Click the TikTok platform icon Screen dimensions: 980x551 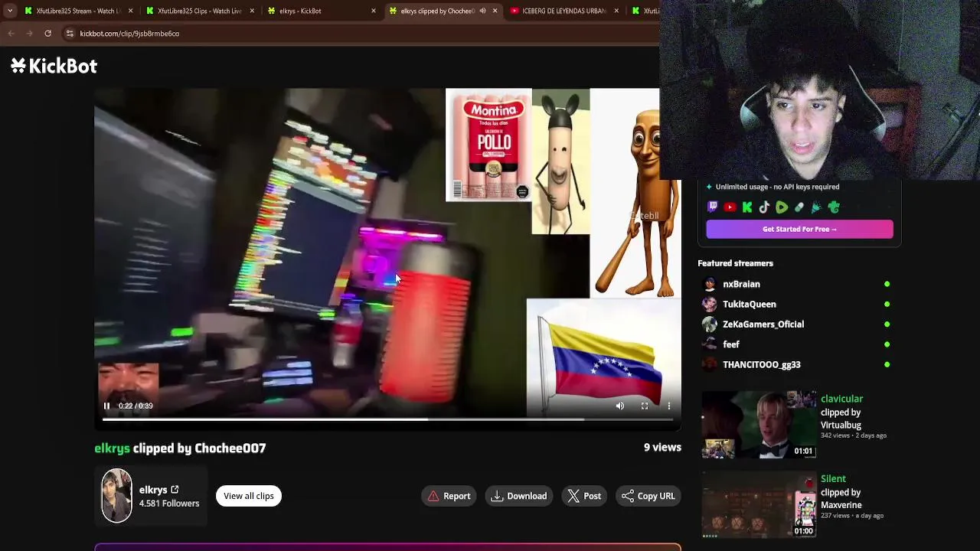click(x=764, y=207)
